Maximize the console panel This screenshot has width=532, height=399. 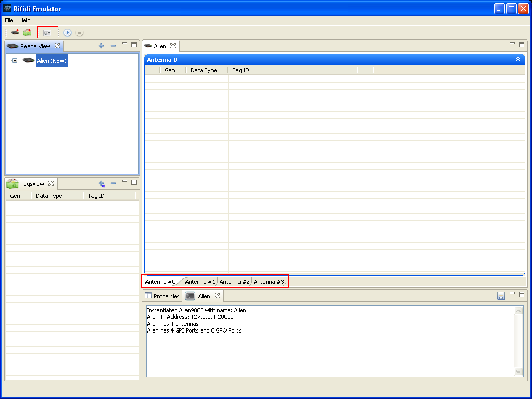coord(522,294)
